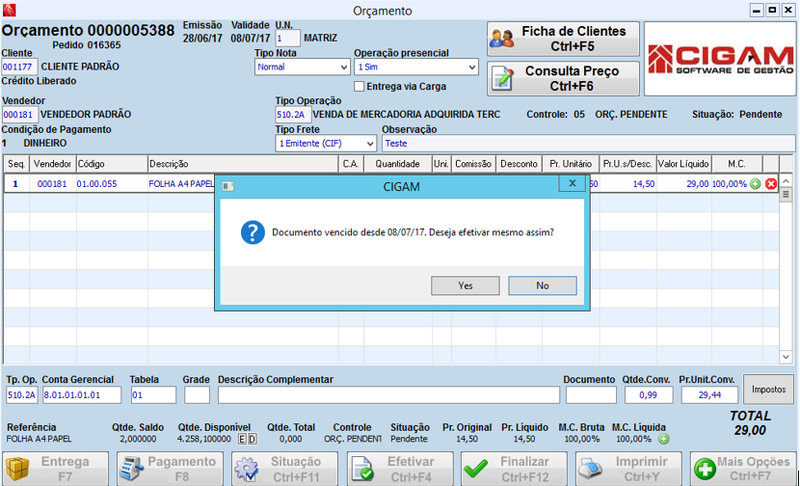This screenshot has height=486, width=800.
Task: Click the Grade input field
Action: coord(196,395)
